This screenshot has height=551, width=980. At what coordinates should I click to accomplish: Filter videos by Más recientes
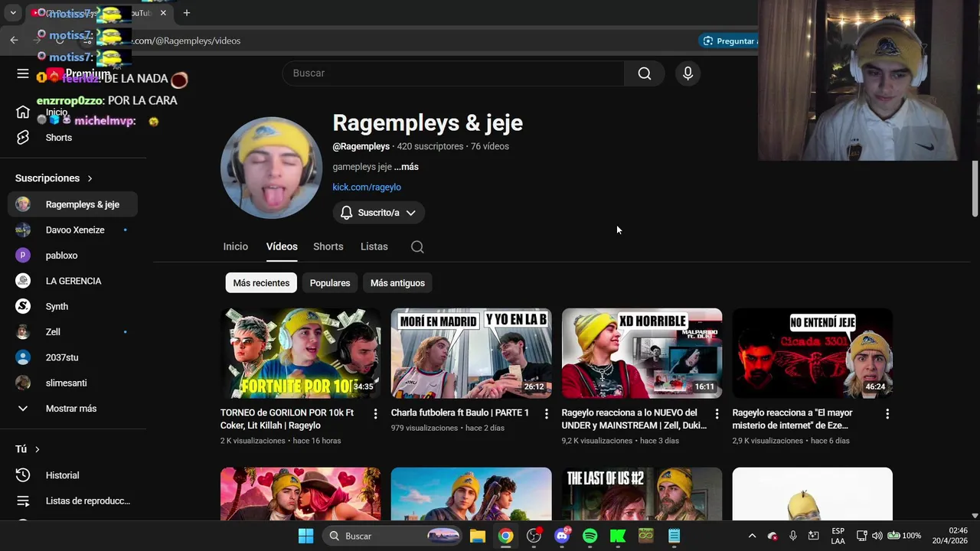coord(261,283)
